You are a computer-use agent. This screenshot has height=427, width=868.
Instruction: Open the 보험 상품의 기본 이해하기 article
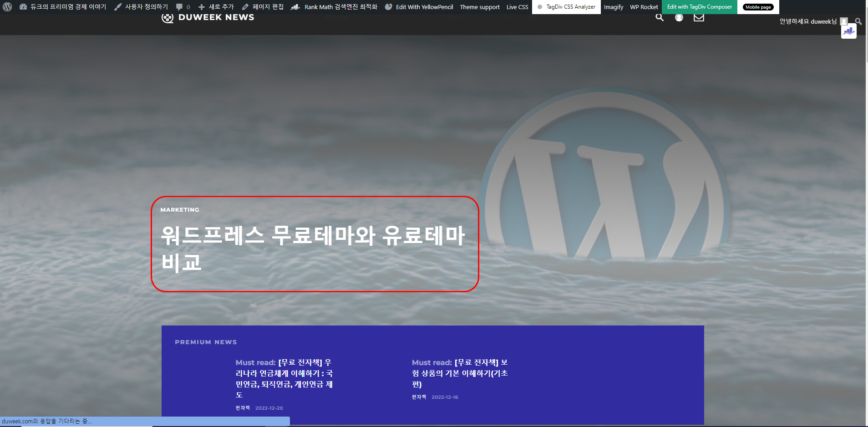pyautogui.click(x=460, y=373)
